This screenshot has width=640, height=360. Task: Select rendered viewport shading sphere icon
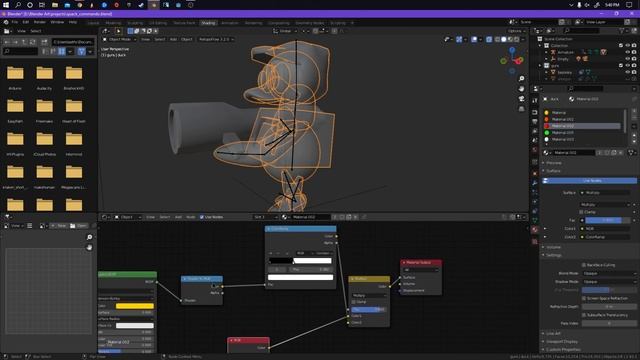pos(517,40)
